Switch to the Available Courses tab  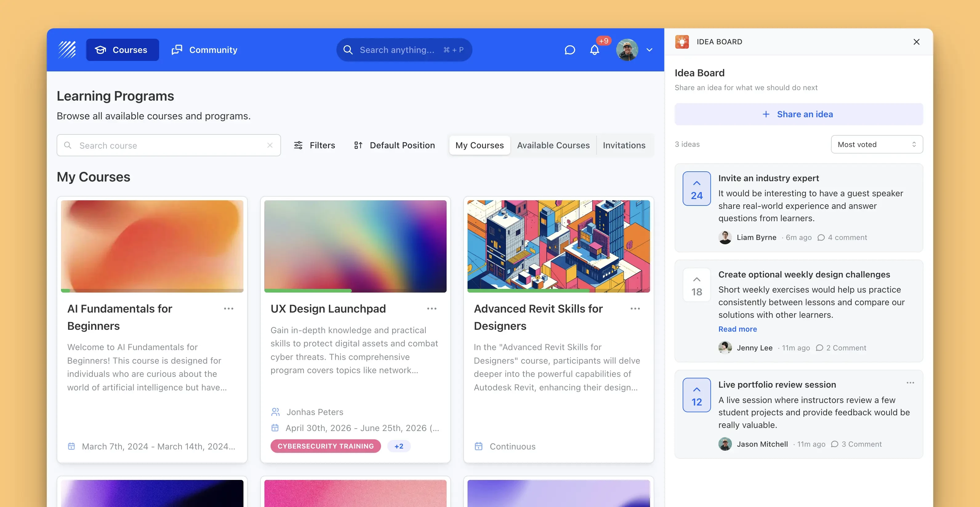(x=553, y=145)
